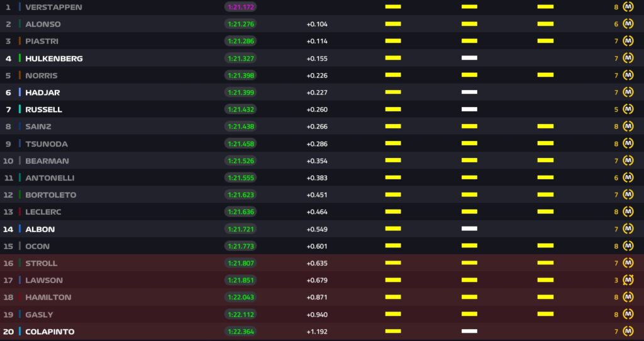The image size is (644, 341).
Task: Click Colapinto's blue team color bar
Action: click(x=19, y=331)
